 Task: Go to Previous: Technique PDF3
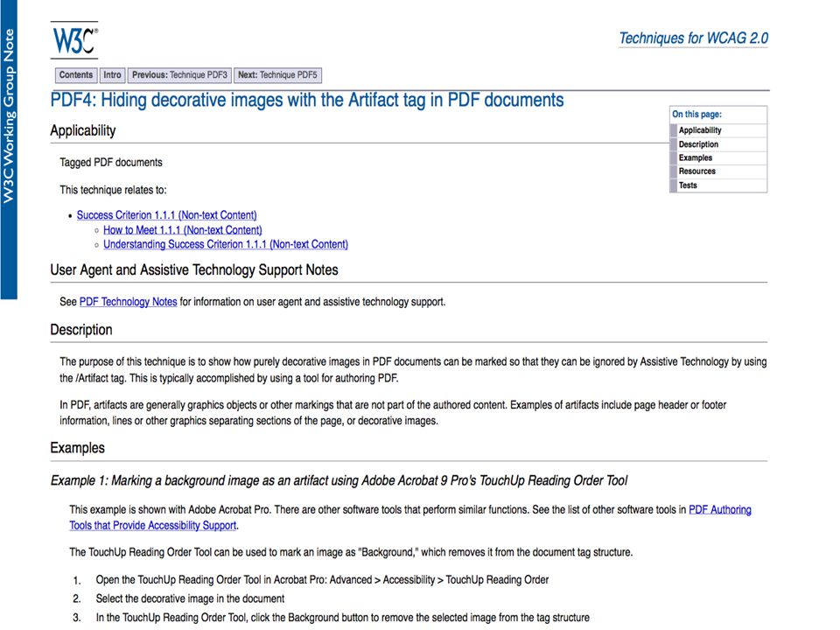[179, 75]
